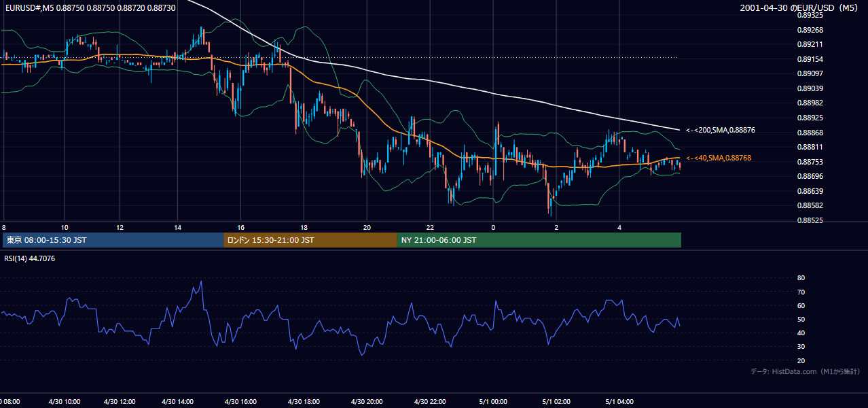Click price axis label 0.88811
This screenshot has height=408, width=868.
[x=810, y=147]
